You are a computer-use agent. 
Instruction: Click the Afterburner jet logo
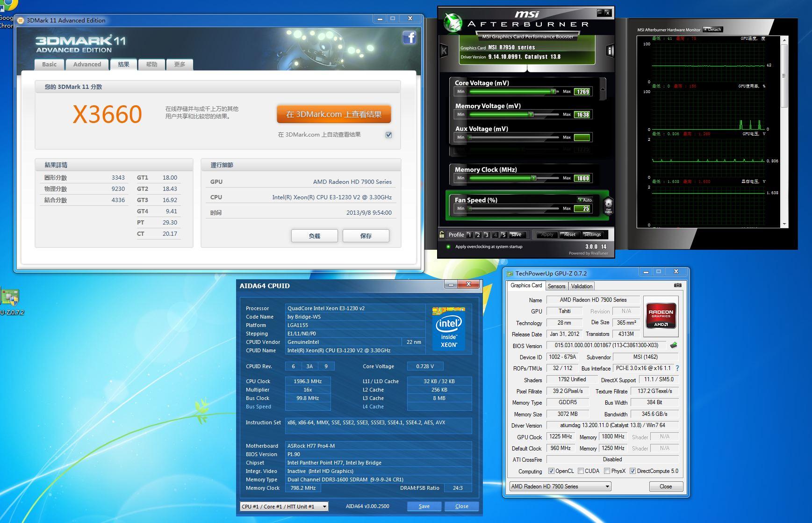click(452, 23)
